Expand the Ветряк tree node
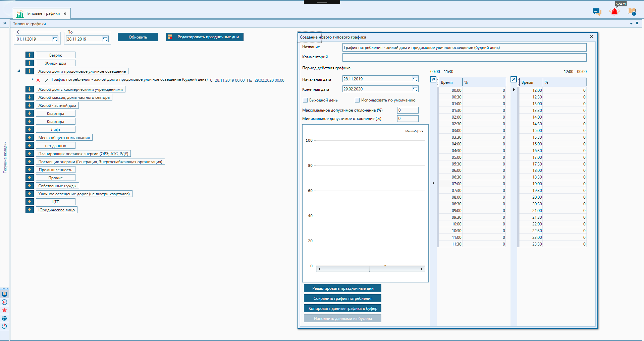The image size is (644, 341). coord(30,55)
